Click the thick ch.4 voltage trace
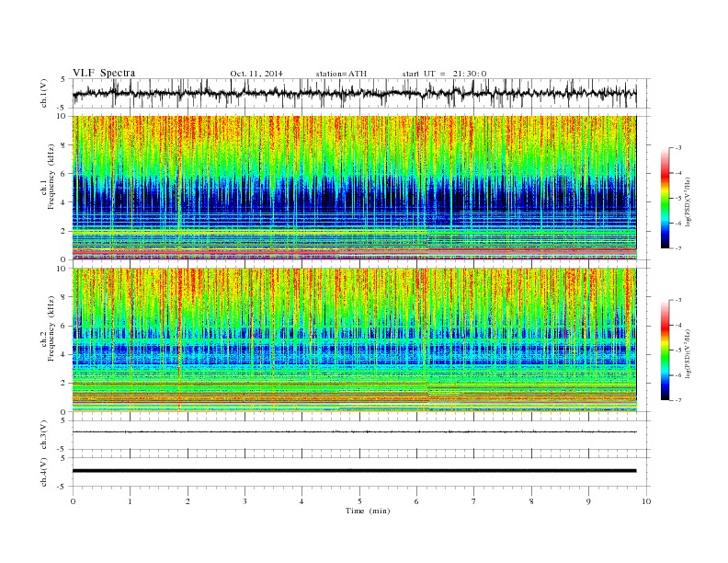This screenshot has height=563, width=728. [x=354, y=471]
